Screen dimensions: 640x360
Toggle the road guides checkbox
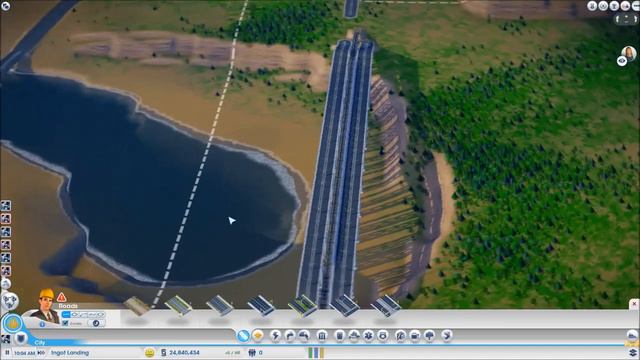tap(65, 323)
